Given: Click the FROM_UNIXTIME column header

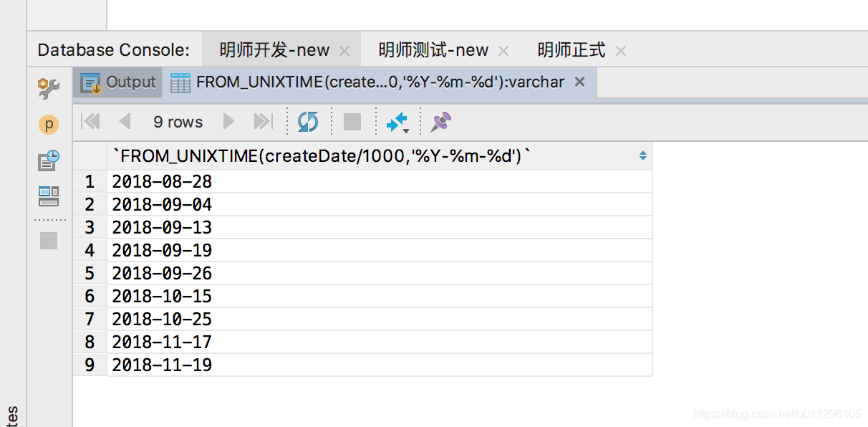Looking at the screenshot, I should pyautogui.click(x=380, y=155).
